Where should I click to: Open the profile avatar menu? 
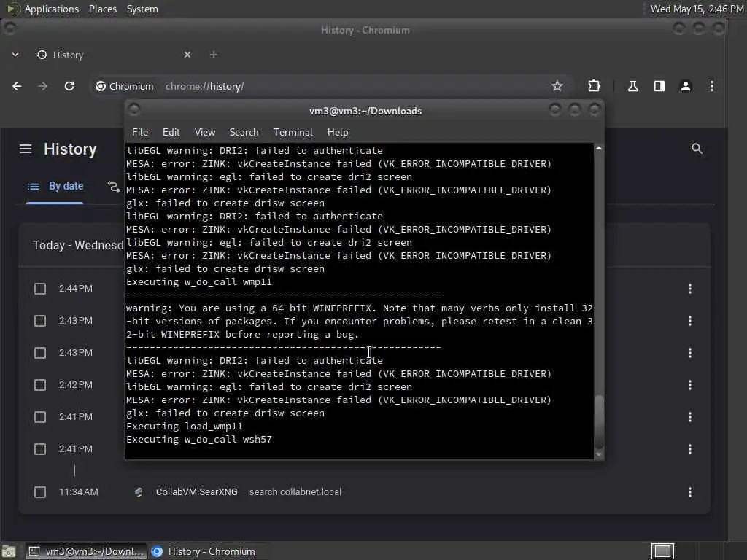click(686, 86)
